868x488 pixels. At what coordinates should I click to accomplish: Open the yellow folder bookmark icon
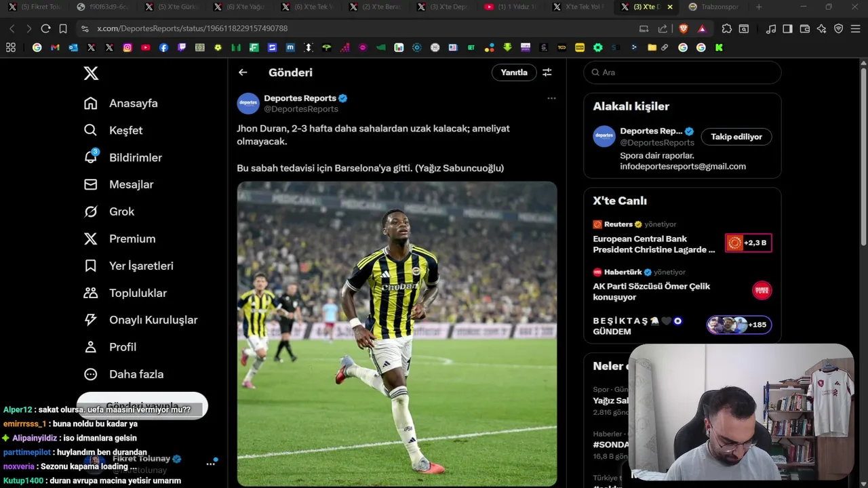652,47
